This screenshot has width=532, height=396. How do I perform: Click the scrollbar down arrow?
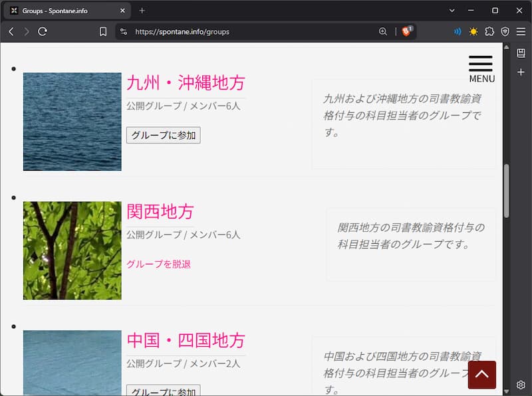(506, 391)
